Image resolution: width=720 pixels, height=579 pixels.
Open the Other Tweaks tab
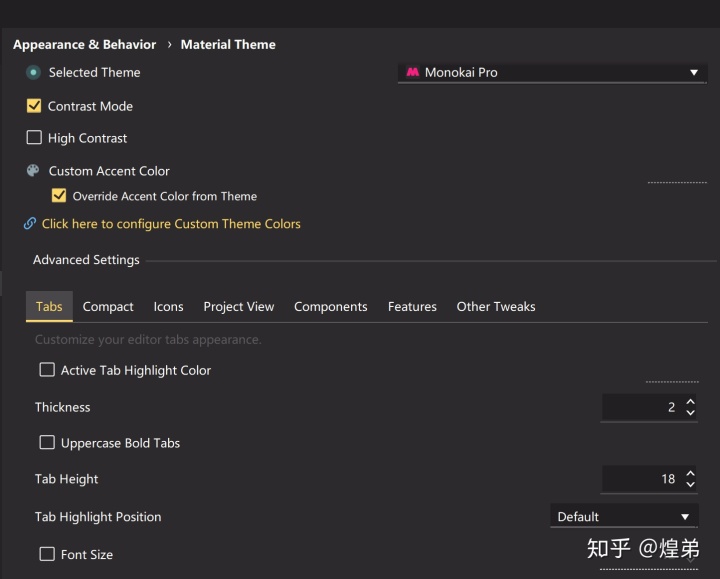click(496, 306)
